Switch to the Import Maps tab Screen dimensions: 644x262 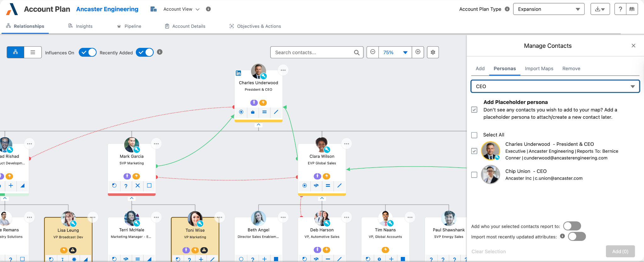pyautogui.click(x=539, y=69)
